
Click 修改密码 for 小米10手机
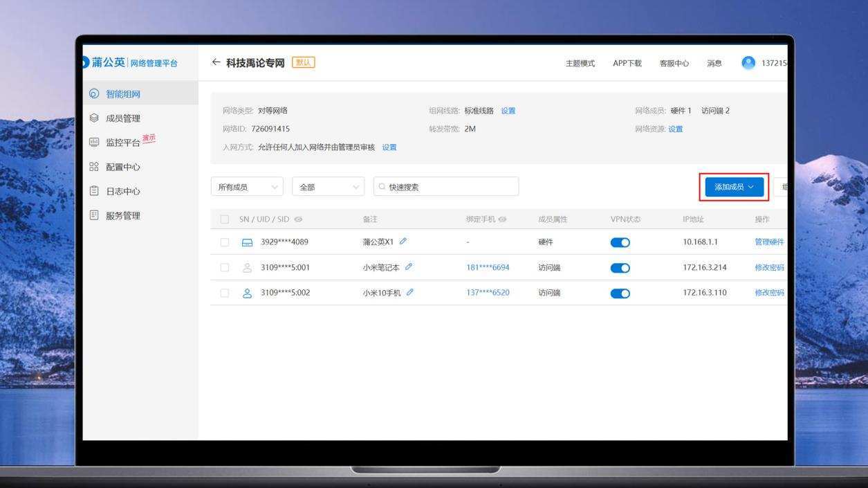769,293
